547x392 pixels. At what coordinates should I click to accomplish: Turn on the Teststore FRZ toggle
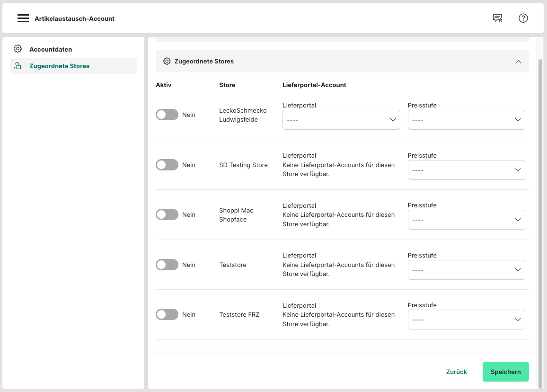click(x=167, y=315)
